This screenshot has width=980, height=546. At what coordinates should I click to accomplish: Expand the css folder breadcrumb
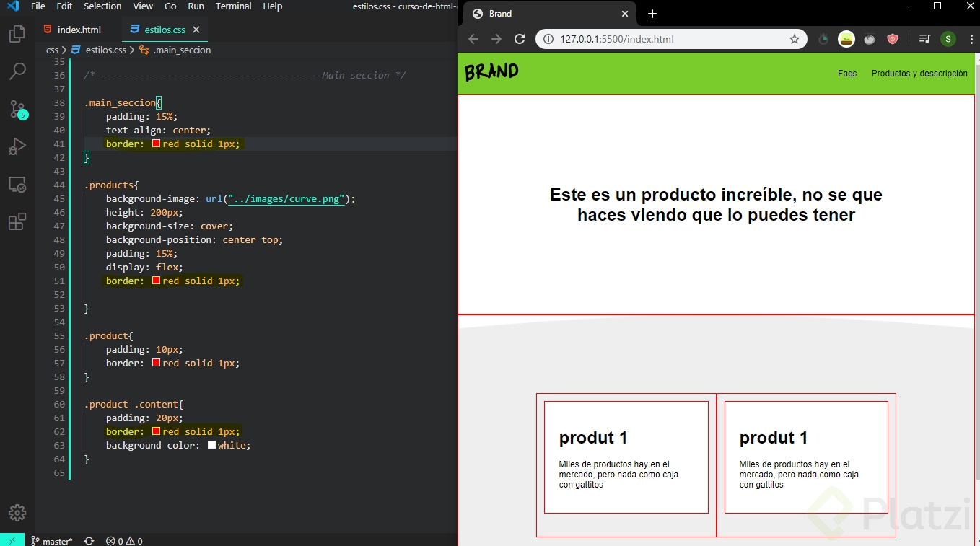(52, 50)
